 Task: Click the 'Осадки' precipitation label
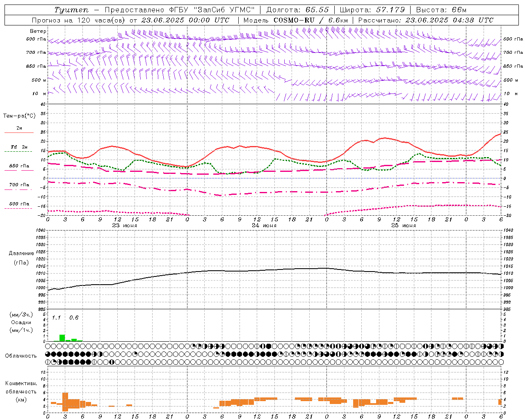[x=21, y=322]
